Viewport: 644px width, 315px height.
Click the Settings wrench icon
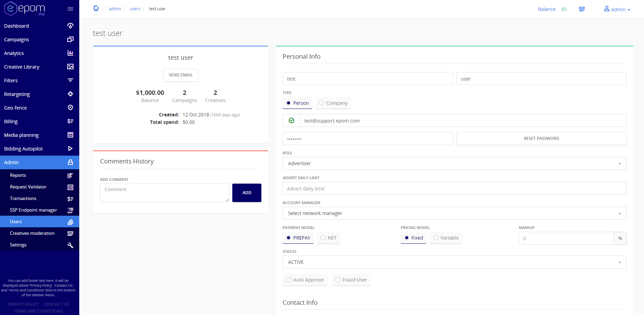click(70, 245)
